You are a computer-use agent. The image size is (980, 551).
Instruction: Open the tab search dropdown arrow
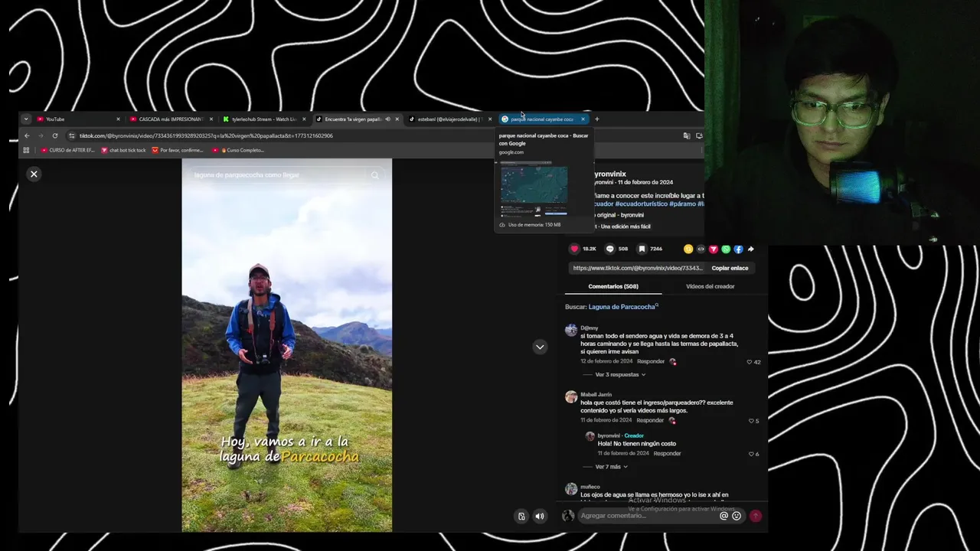tap(26, 119)
